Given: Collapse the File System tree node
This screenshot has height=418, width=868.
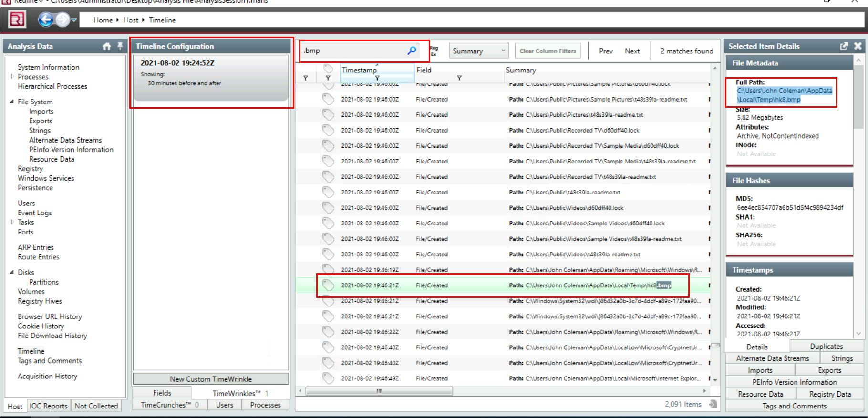Looking at the screenshot, I should coord(12,102).
